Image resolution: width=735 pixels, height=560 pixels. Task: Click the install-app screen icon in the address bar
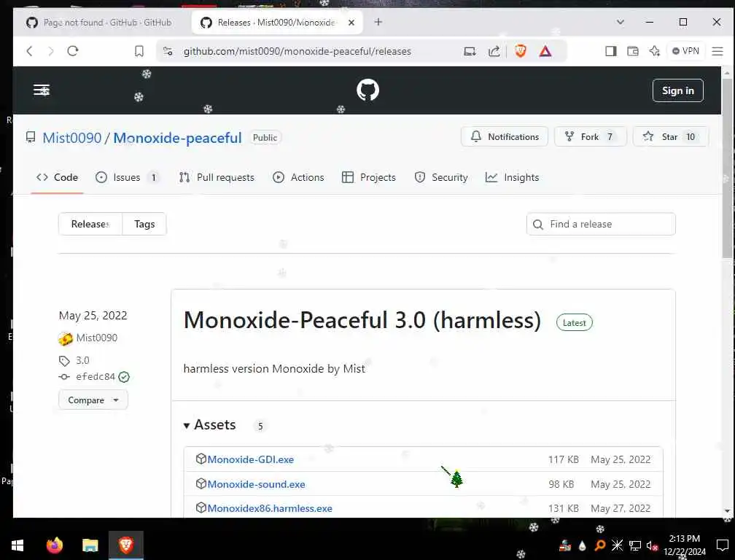(470, 51)
